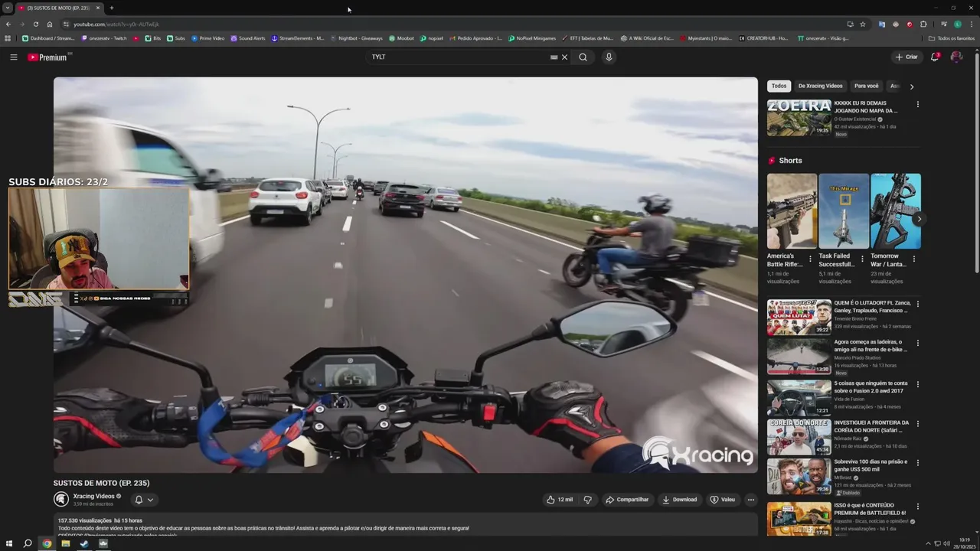Viewport: 980px width, 551px height.
Task: Click the SUSTOS DE MOTO (EP. 235) title
Action: pos(101,483)
